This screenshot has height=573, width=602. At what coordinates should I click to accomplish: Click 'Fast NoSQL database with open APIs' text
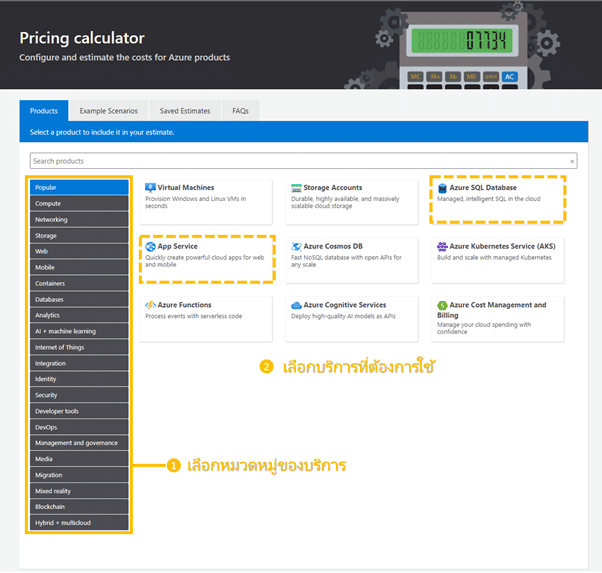click(346, 262)
